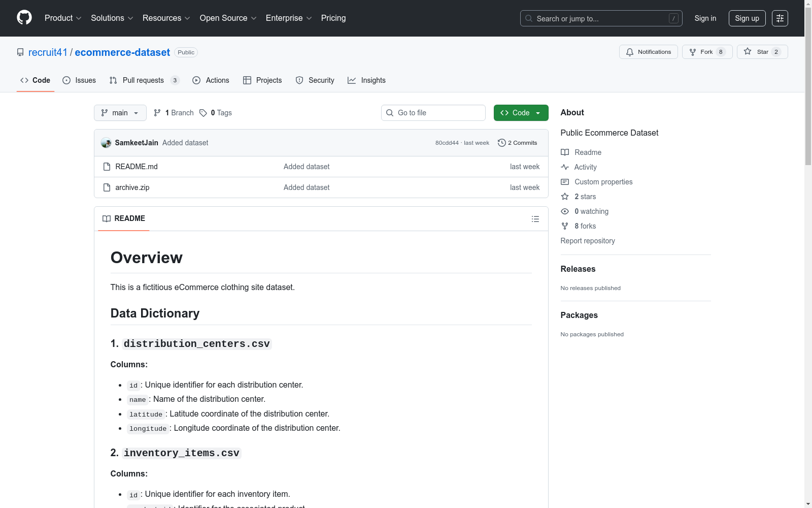Open the 1 Branch link
812x508 pixels.
pyautogui.click(x=174, y=113)
